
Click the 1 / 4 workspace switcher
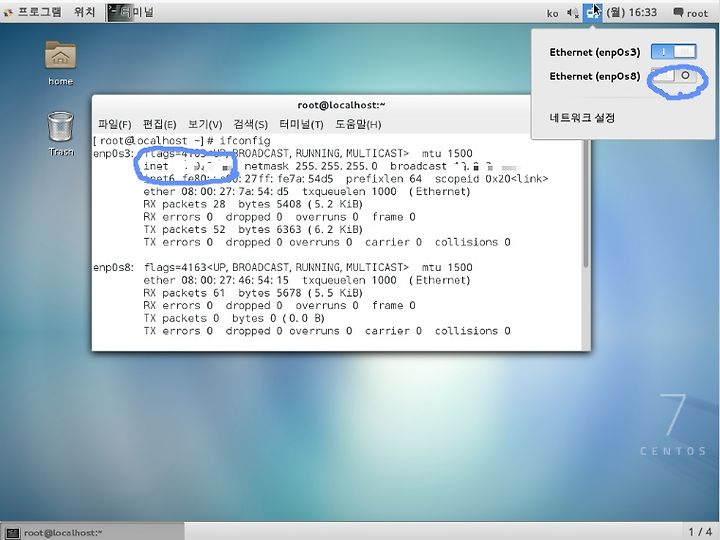pyautogui.click(x=700, y=532)
